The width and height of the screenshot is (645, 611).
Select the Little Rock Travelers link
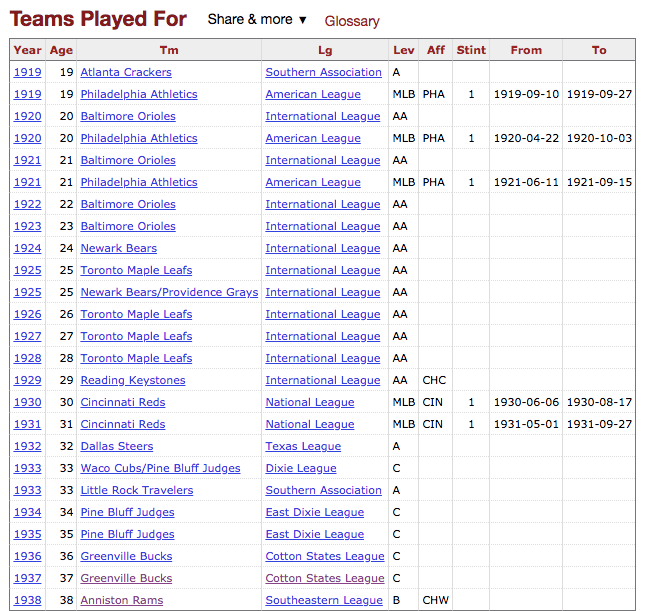click(x=137, y=490)
